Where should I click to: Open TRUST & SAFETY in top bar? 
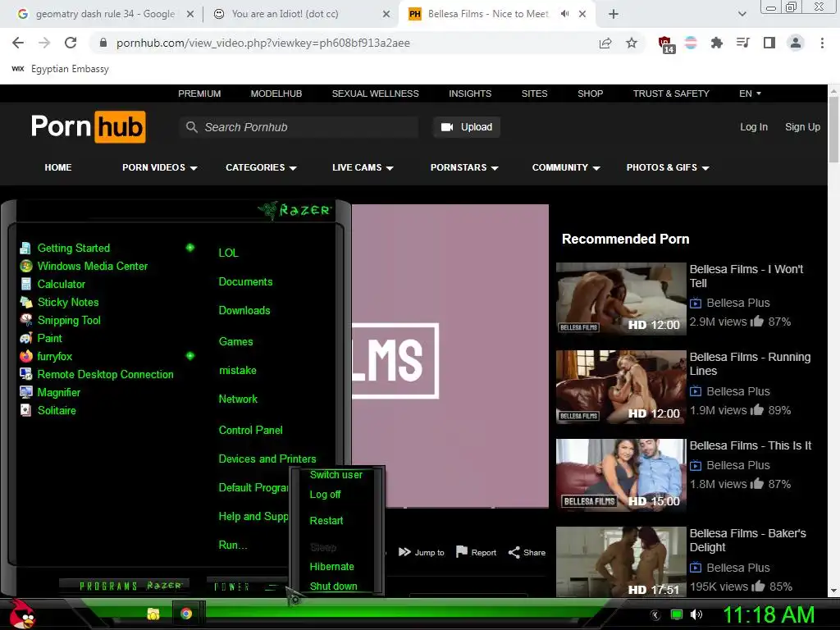671,94
